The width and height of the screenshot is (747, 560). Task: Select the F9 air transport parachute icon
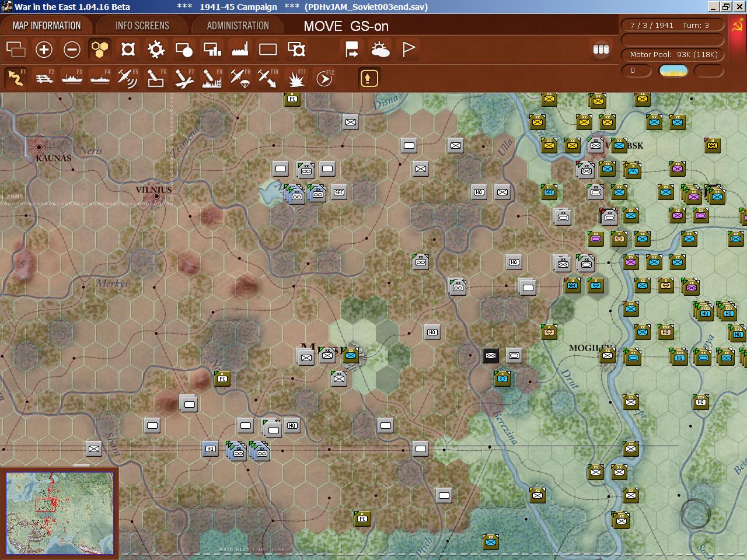[x=240, y=78]
